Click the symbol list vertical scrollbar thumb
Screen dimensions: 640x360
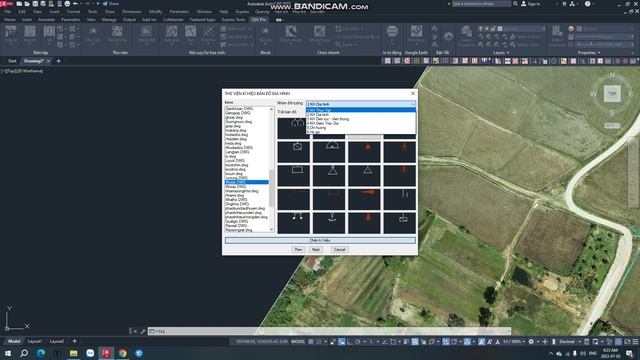[271, 188]
